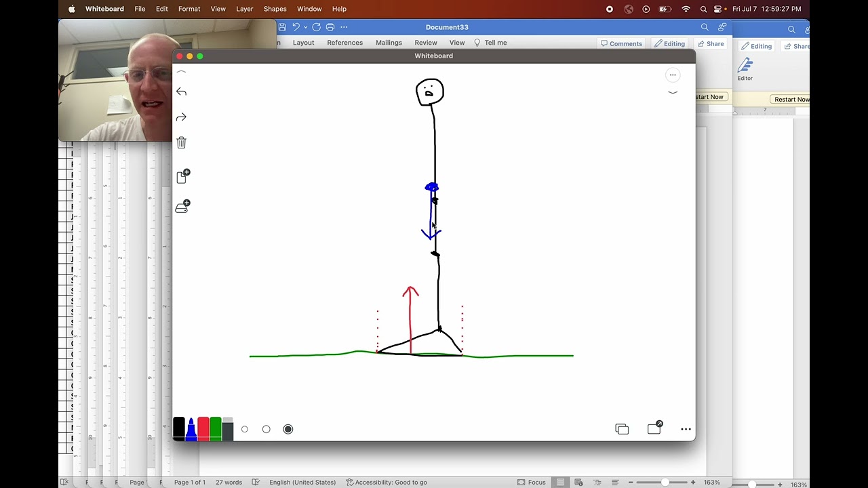Viewport: 868px width, 488px height.
Task: Click the open-in-new-window icon in Whiteboard
Action: click(x=654, y=428)
